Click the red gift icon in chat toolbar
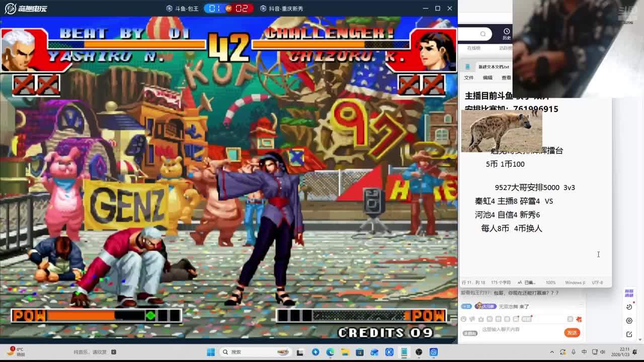The height and width of the screenshot is (362, 644). click(579, 319)
